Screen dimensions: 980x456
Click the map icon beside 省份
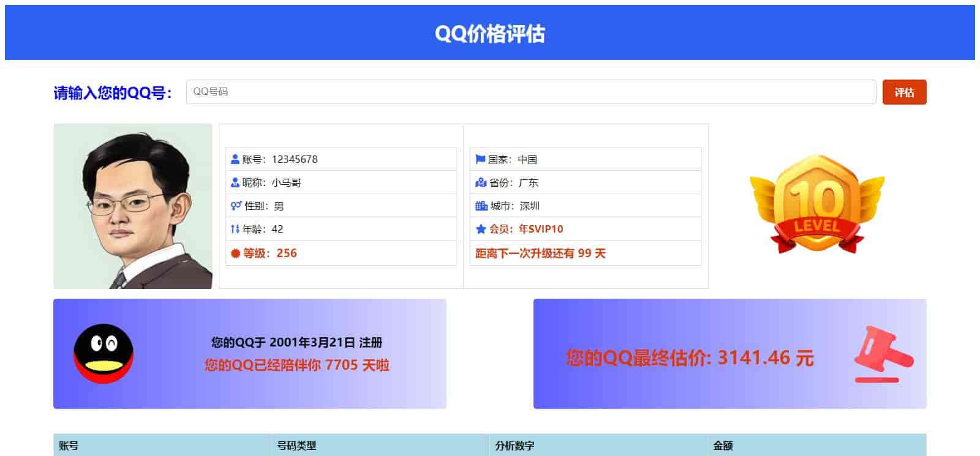click(481, 182)
